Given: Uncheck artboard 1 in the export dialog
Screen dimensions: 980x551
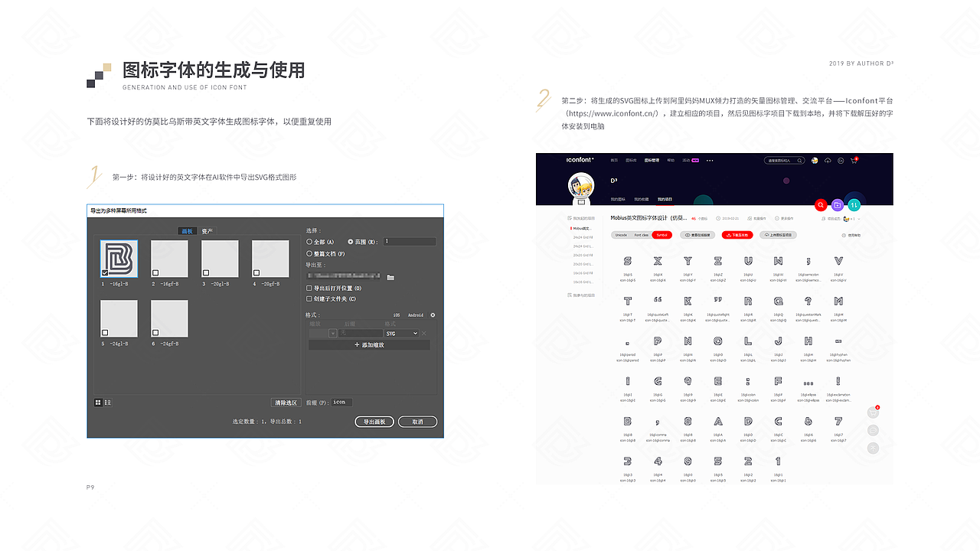Looking at the screenshot, I should tap(103, 272).
